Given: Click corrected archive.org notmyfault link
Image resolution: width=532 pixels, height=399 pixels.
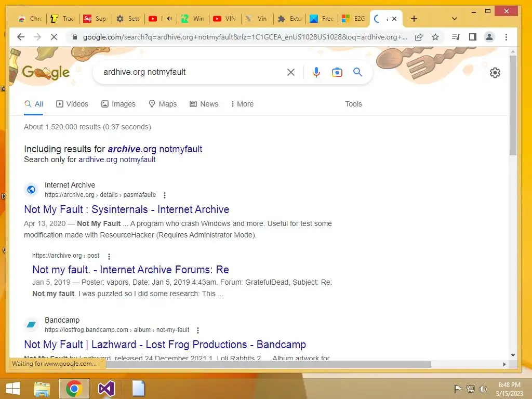Looking at the screenshot, I should 155,149.
